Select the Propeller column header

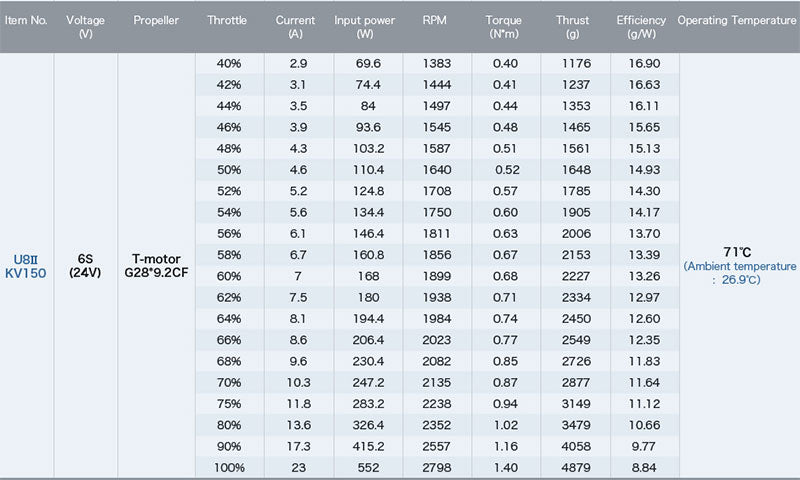pos(155,20)
